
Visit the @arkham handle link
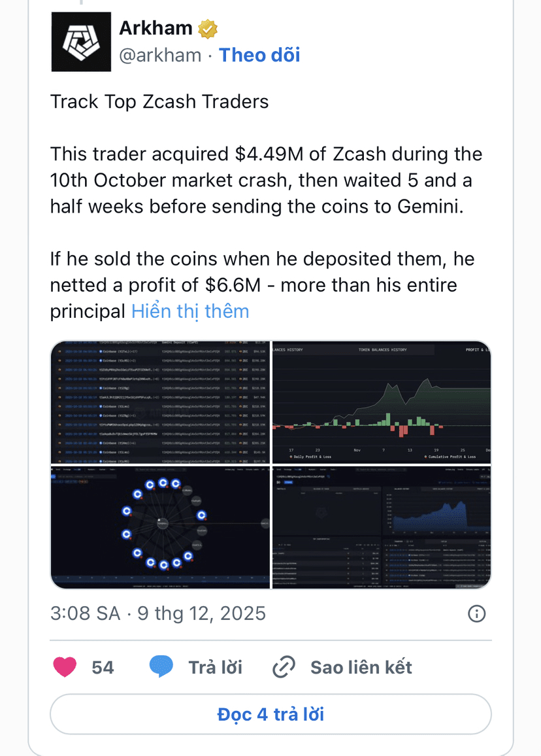pos(160,55)
